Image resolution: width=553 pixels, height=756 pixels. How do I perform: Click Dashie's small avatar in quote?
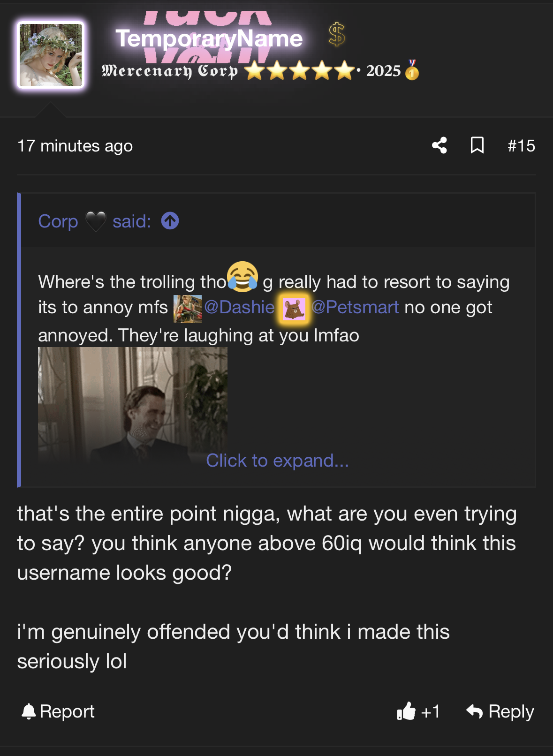tap(188, 309)
